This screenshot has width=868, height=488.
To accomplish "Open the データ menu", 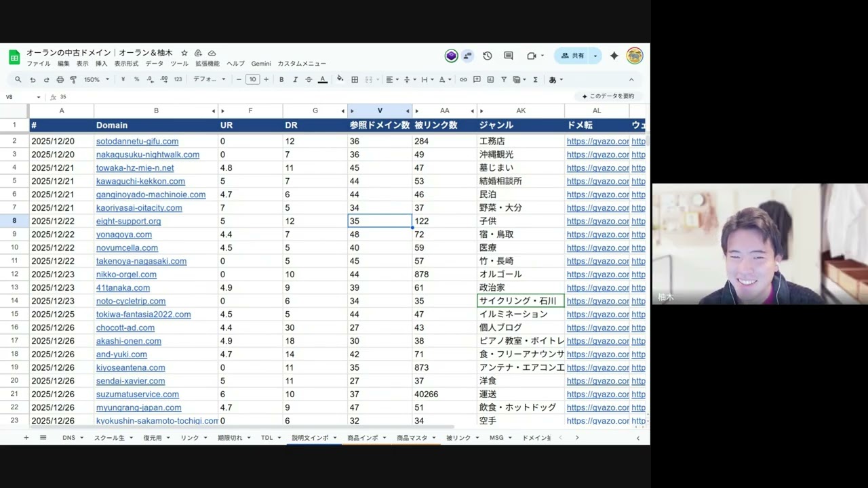I will 154,64.
